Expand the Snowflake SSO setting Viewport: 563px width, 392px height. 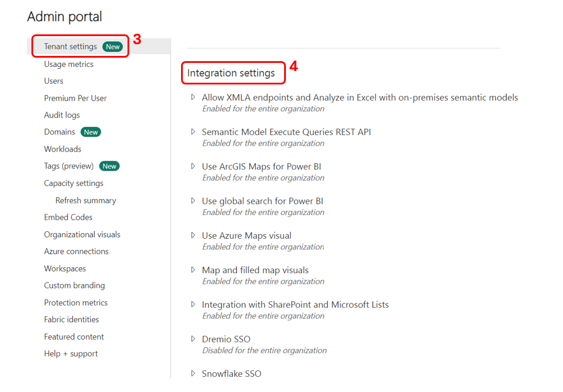(x=193, y=373)
